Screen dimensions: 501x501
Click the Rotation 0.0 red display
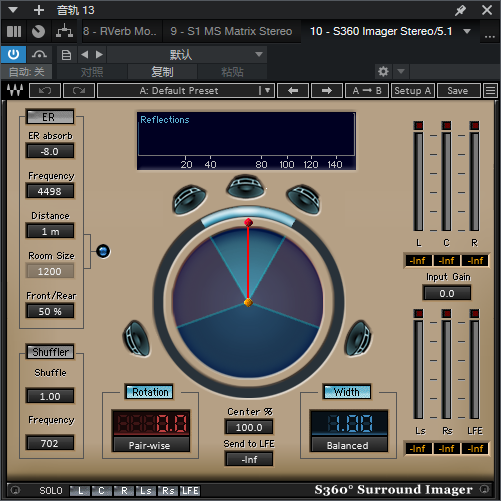151,423
